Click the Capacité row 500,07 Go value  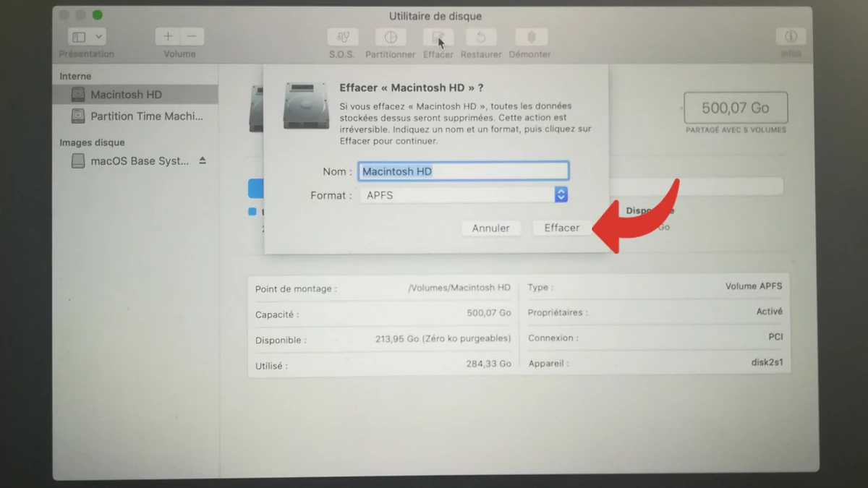pos(489,313)
